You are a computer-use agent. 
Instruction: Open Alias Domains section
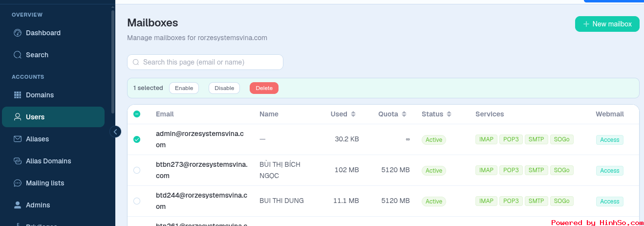pos(53,161)
